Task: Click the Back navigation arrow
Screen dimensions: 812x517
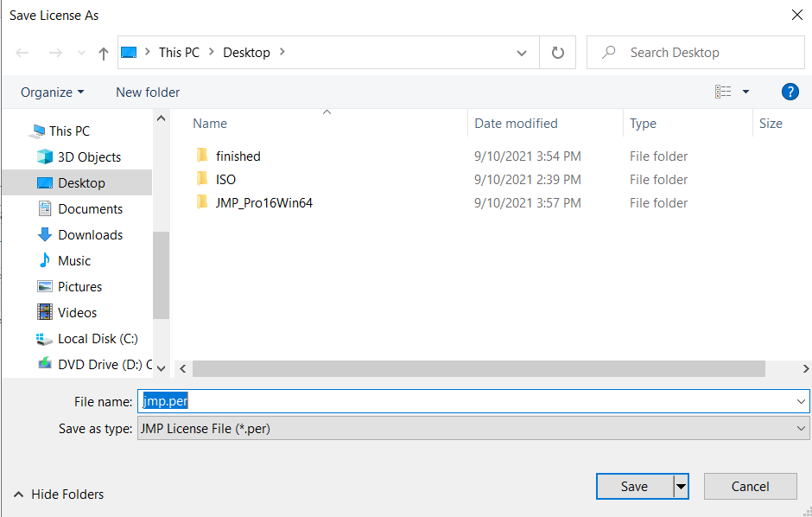Action: (x=22, y=53)
